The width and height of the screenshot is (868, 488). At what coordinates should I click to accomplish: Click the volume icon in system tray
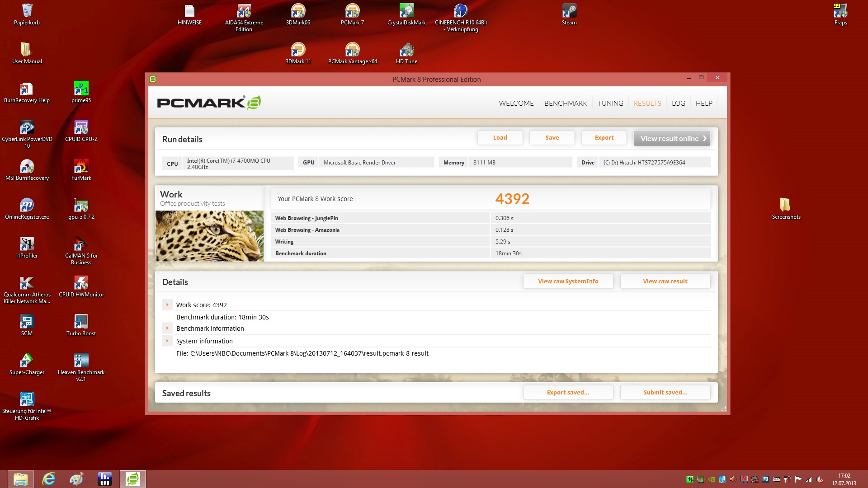820,479
